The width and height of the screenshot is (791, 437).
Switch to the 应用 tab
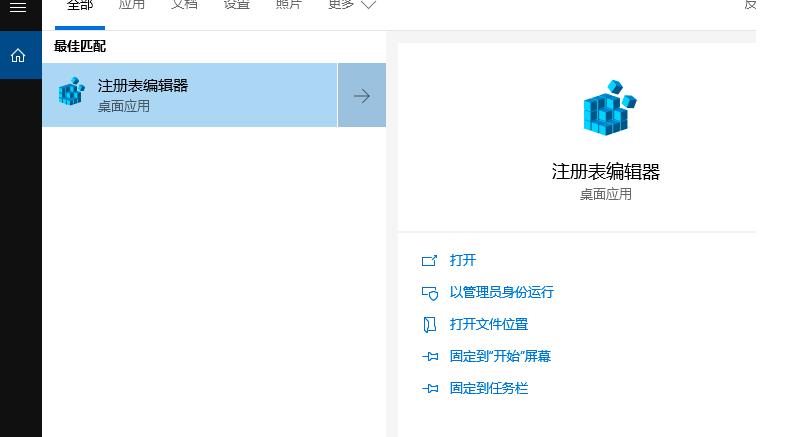click(x=132, y=5)
